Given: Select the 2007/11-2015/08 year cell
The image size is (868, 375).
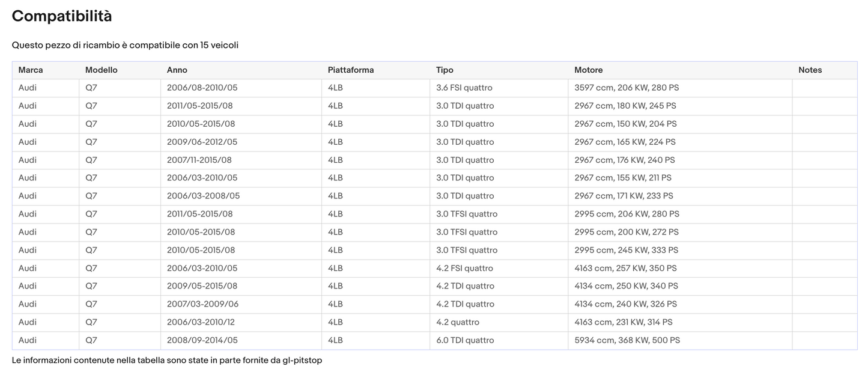Looking at the screenshot, I should point(199,160).
